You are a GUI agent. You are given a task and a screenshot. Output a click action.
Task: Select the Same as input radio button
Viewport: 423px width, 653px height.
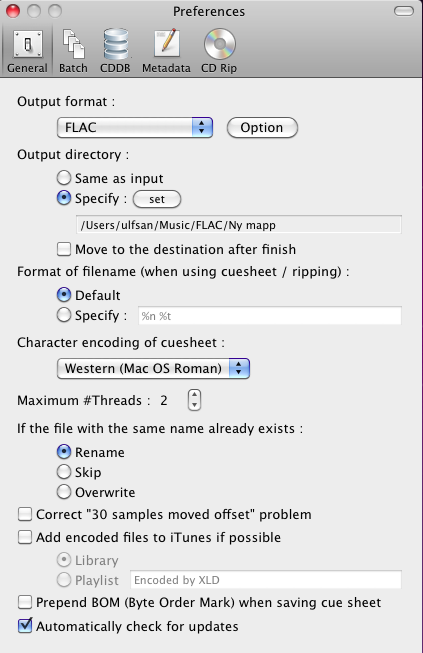[x=64, y=178]
